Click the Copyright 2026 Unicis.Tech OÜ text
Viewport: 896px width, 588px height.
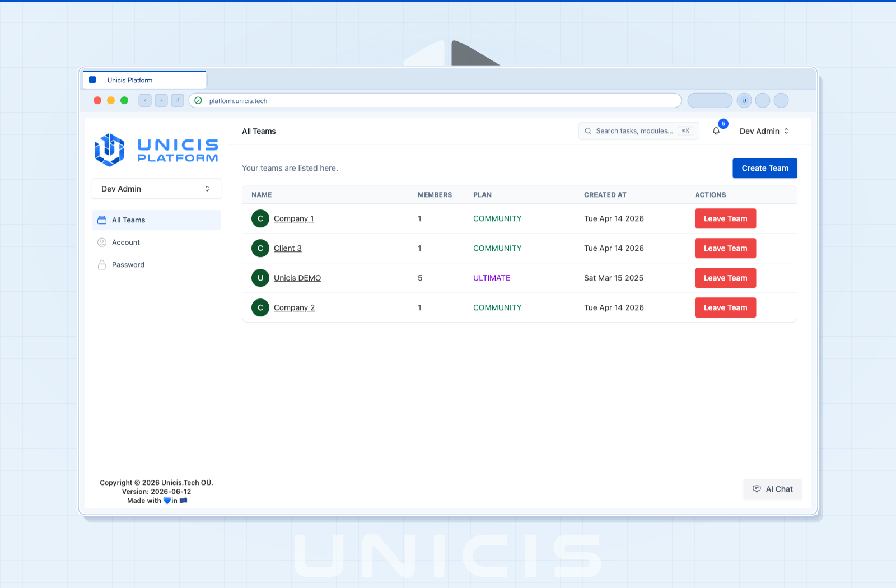click(157, 483)
